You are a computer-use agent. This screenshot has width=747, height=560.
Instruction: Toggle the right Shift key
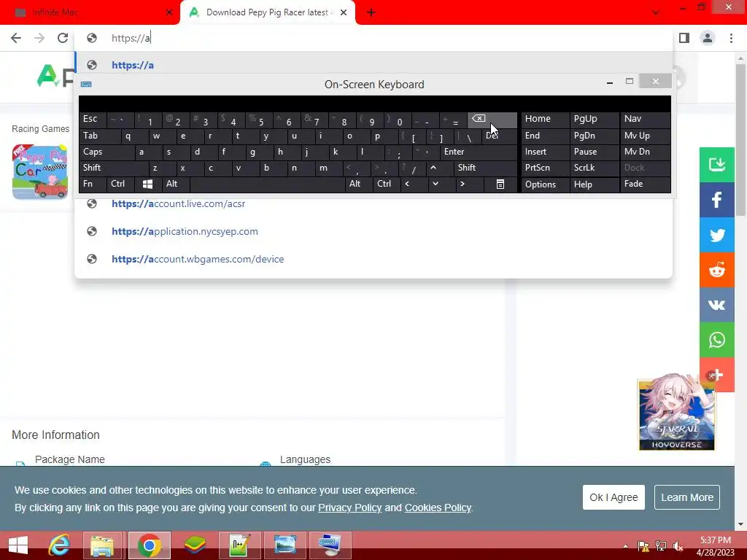[x=485, y=168]
